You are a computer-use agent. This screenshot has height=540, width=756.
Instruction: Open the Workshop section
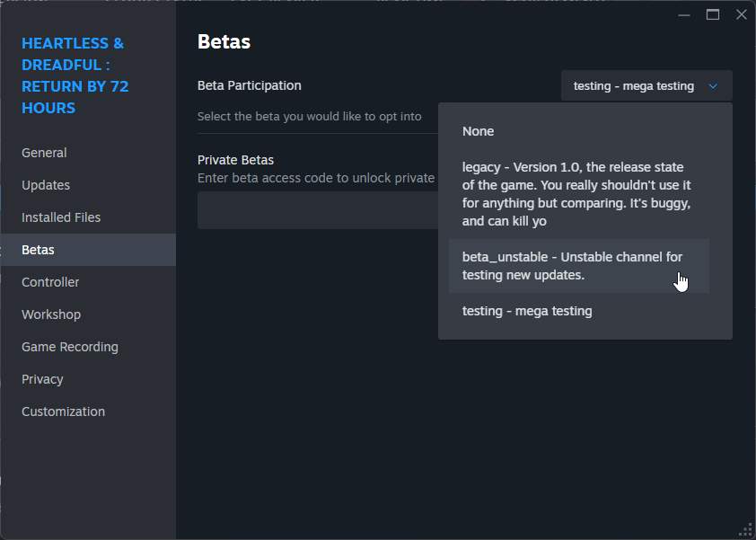point(88,314)
